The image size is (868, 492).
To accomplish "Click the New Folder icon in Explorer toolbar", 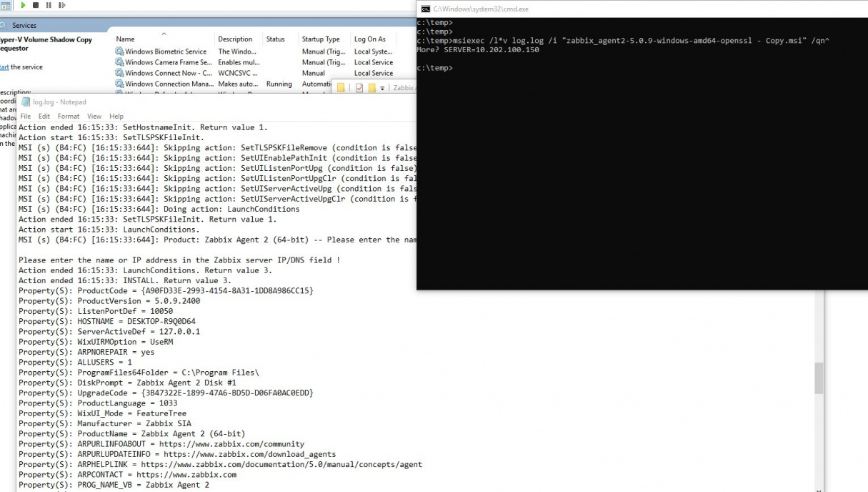I will [x=372, y=88].
